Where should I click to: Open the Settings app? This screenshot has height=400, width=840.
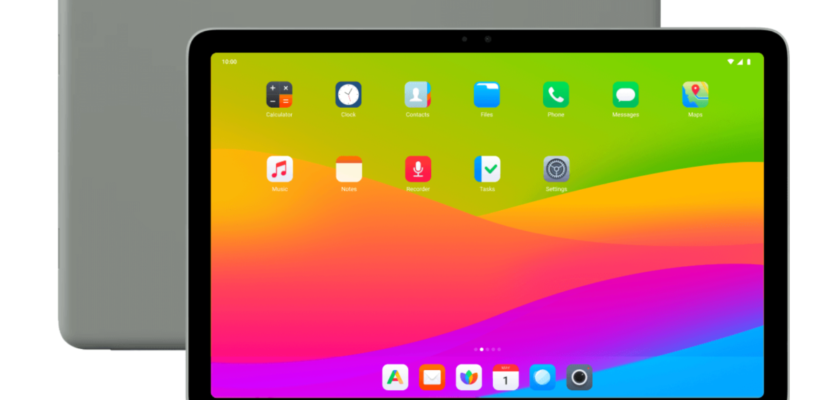coord(556,169)
